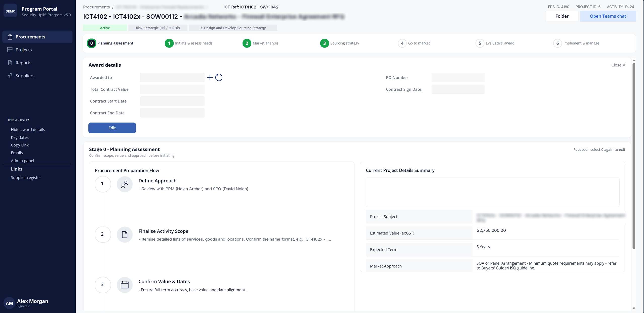
Task: Click the PO Number field
Action: click(458, 77)
